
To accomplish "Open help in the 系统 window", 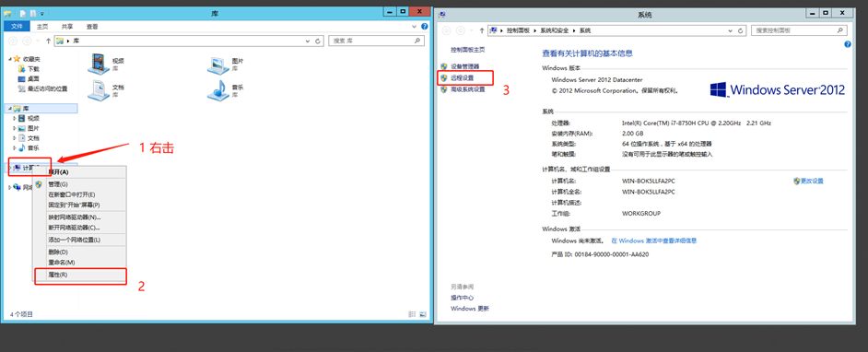I will pos(848,43).
